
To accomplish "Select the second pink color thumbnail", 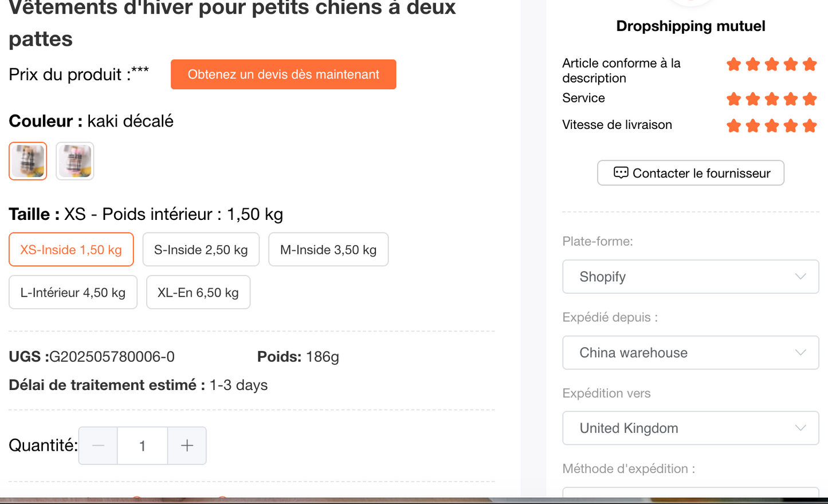I will click(x=75, y=161).
